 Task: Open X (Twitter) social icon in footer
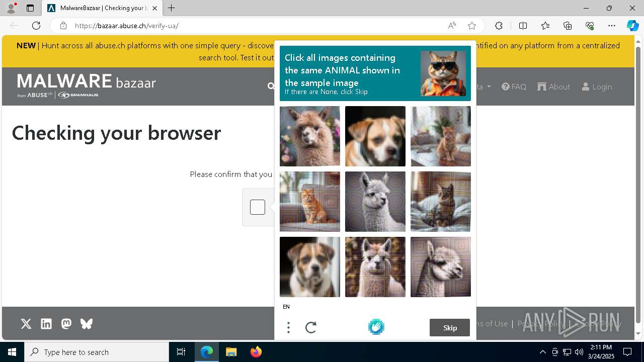26,324
